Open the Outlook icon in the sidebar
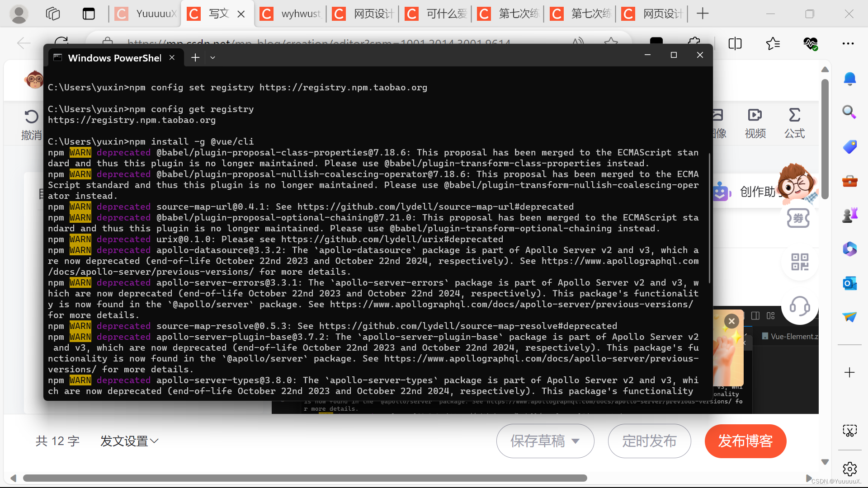The image size is (868, 488). coord(849,283)
